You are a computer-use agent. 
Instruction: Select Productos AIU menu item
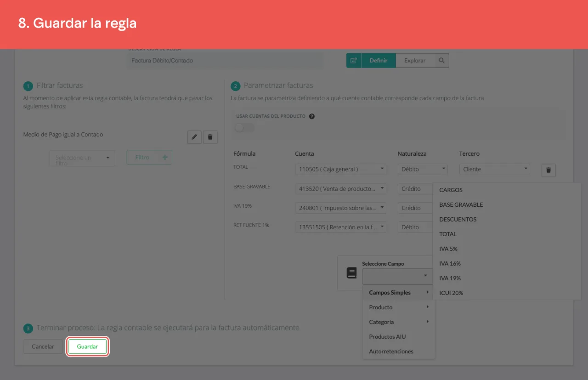pyautogui.click(x=399, y=337)
